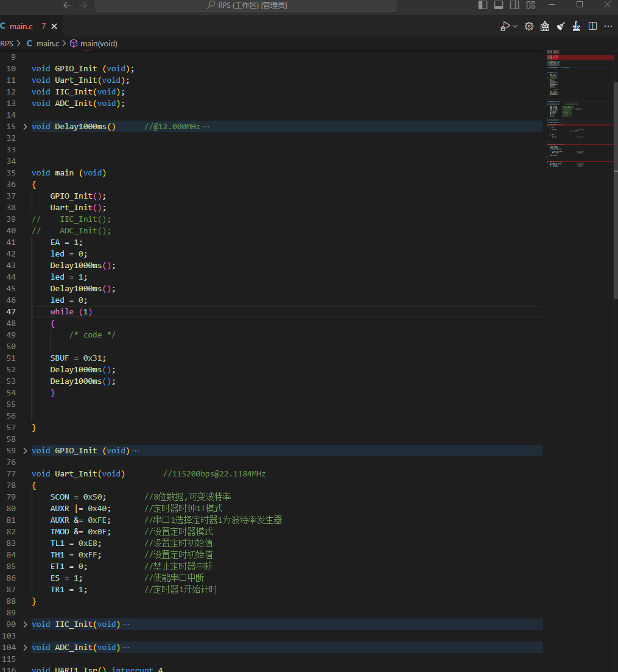Expand the folded IIC_Init function at line 90
Image resolution: width=618 pixels, height=672 pixels.
[x=25, y=624]
